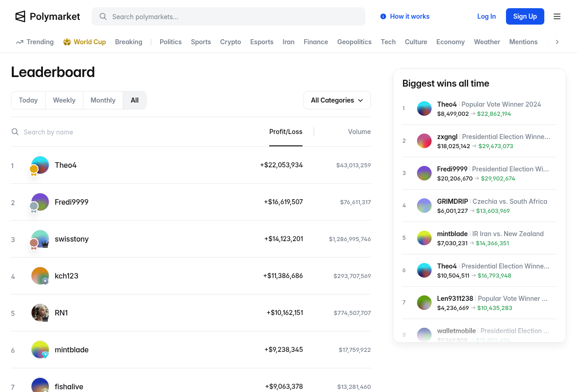Viewport: 584px width, 392px height.
Task: Focus the Search by name field
Action: pyautogui.click(x=137, y=132)
